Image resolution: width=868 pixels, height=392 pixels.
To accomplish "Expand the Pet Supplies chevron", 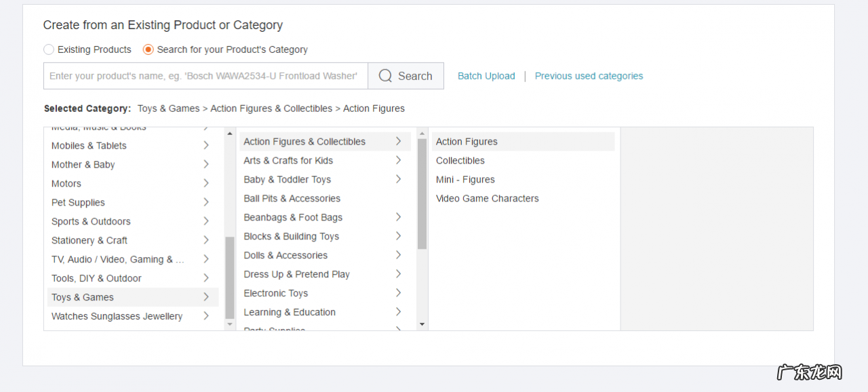I will click(205, 202).
